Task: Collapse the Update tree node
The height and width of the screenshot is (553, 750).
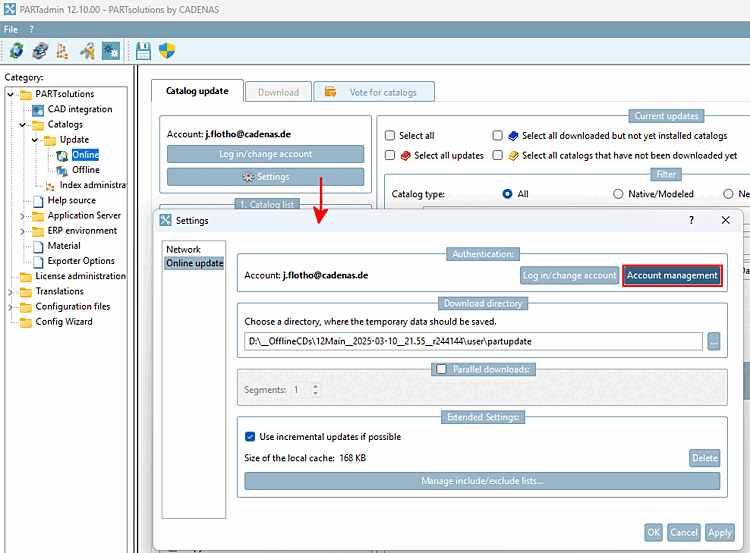Action: click(x=35, y=140)
